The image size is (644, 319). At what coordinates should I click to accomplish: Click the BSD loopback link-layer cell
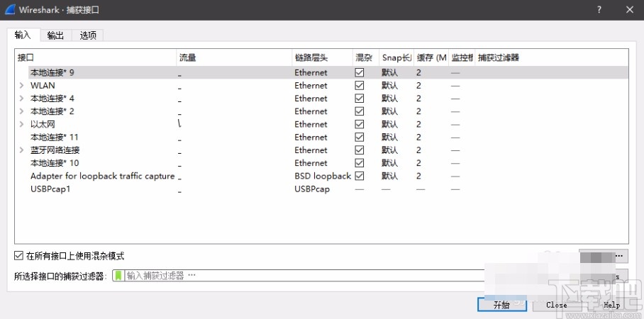coord(323,176)
